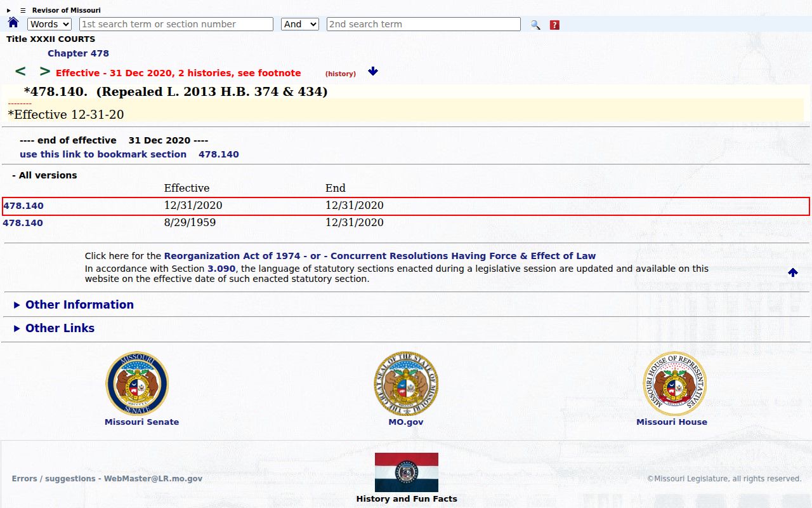
Task: Open the Great Seal of Missouri image
Action: click(406, 384)
